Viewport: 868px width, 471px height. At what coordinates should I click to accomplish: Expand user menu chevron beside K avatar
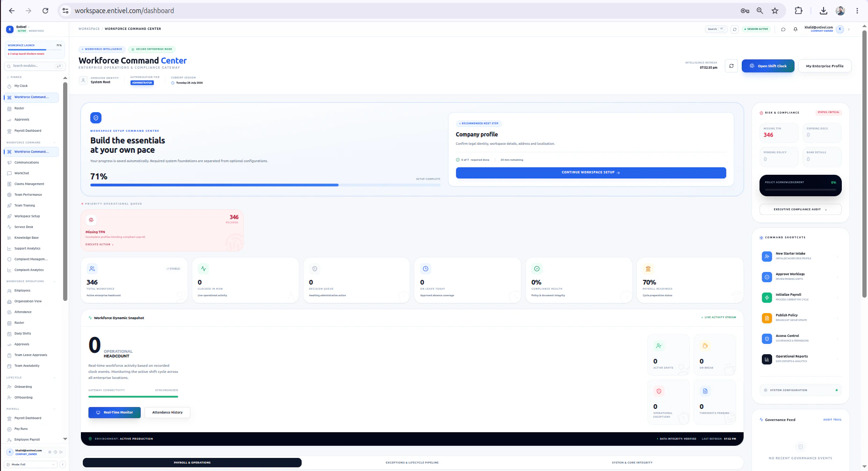pos(849,29)
